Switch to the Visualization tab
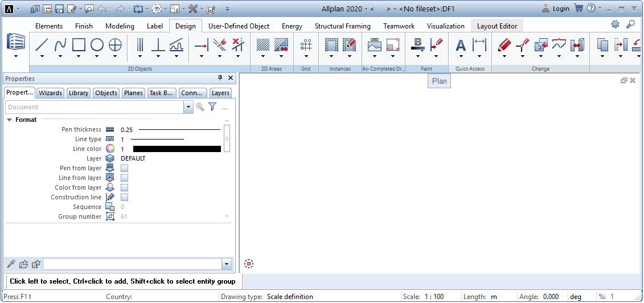 click(446, 26)
